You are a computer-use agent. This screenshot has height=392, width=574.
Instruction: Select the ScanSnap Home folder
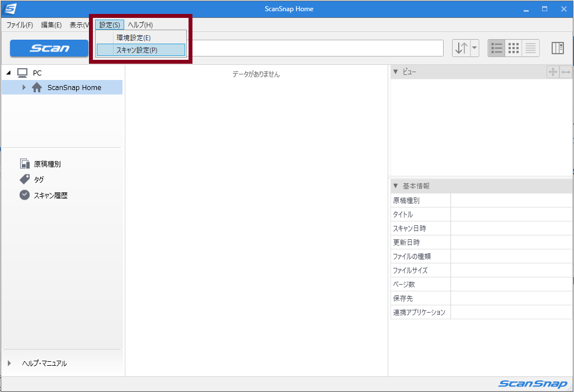(74, 87)
